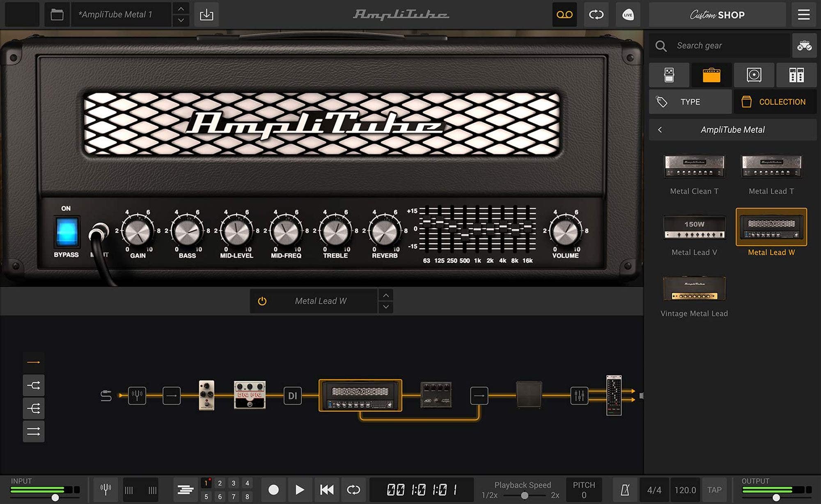Open the track list lines icon

point(186,490)
